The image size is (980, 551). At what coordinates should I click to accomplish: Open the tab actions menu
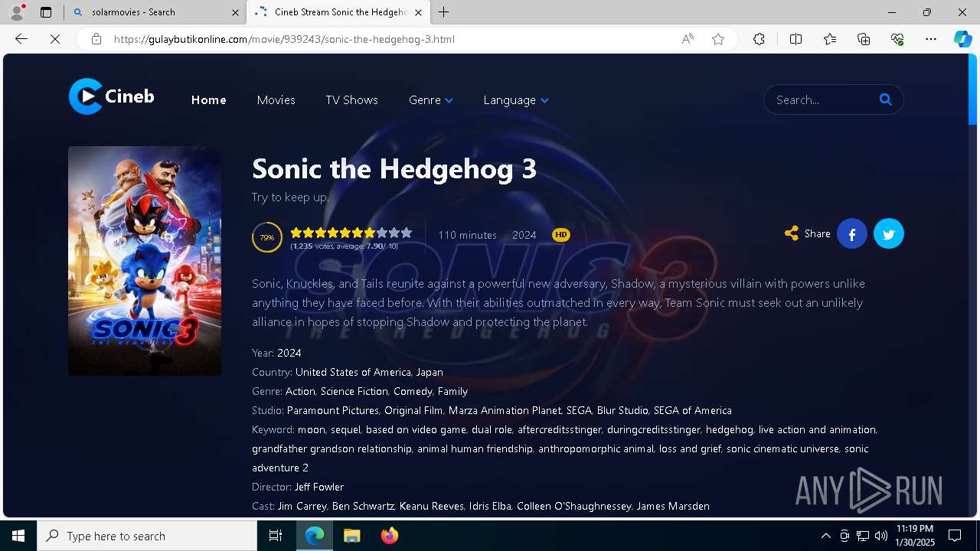coord(46,12)
